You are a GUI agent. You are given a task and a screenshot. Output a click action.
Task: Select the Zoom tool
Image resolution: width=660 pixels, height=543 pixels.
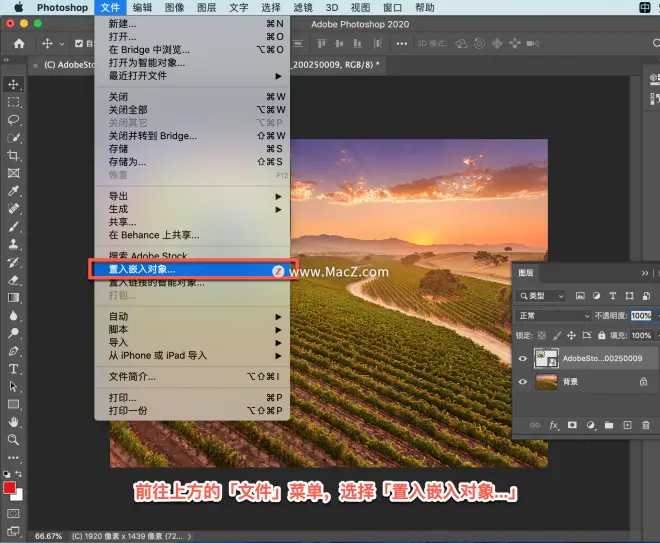13,440
